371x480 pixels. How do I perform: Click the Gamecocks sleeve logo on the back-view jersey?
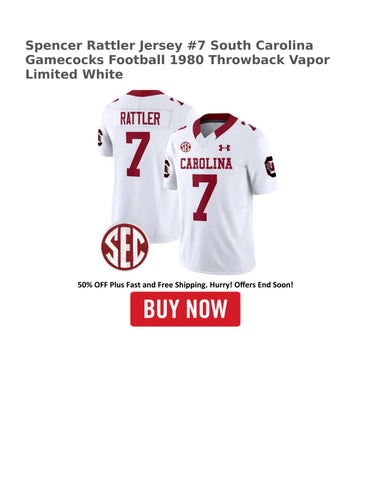(100, 137)
